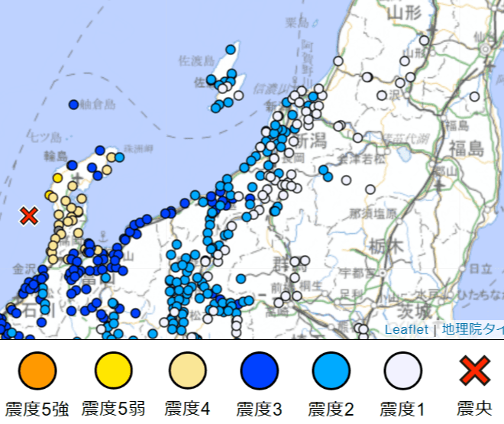Select the dark blue 震度3 legend circle
Viewport: 504px width, 424px height.
click(x=260, y=371)
